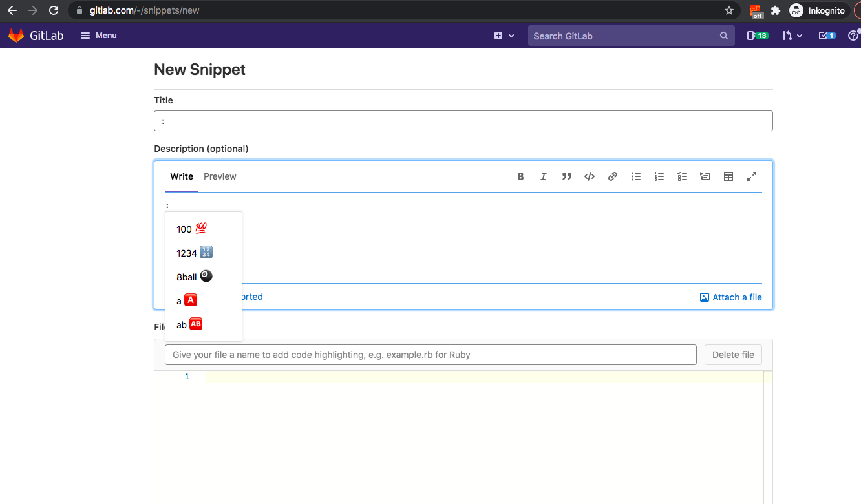Switch to the Preview tab
The height and width of the screenshot is (504, 861).
pos(220,176)
